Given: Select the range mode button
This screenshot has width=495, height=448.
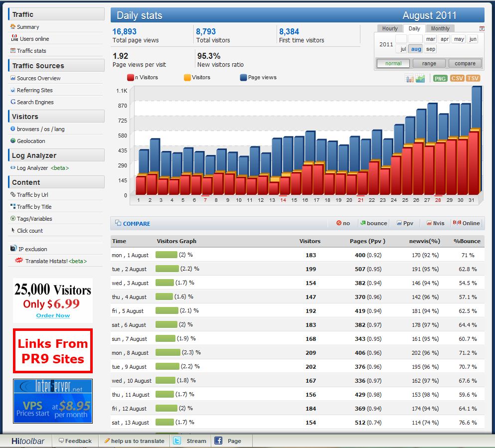Looking at the screenshot, I should coord(429,63).
